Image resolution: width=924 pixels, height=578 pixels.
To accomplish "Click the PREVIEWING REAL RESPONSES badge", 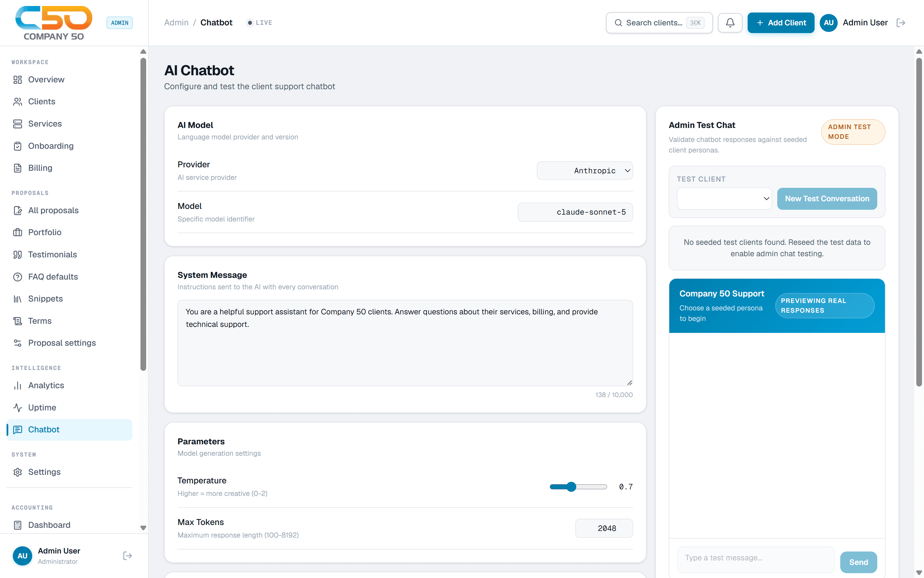I will [825, 306].
